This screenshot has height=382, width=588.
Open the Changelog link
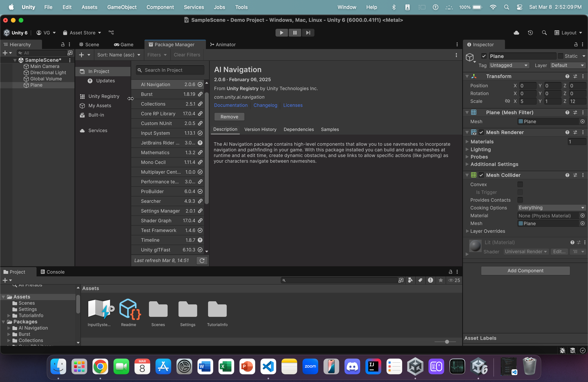(x=265, y=105)
